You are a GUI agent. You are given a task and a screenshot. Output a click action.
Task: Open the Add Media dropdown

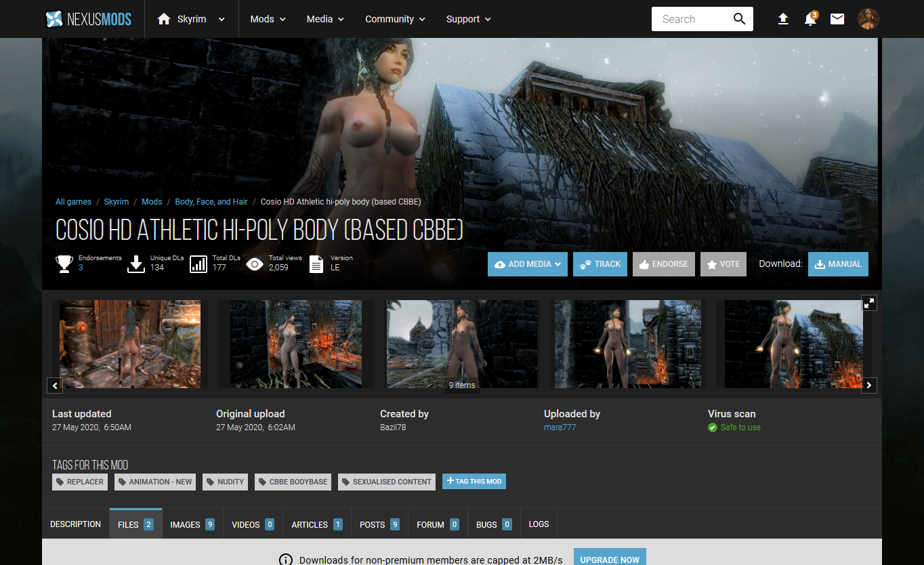[x=528, y=264]
